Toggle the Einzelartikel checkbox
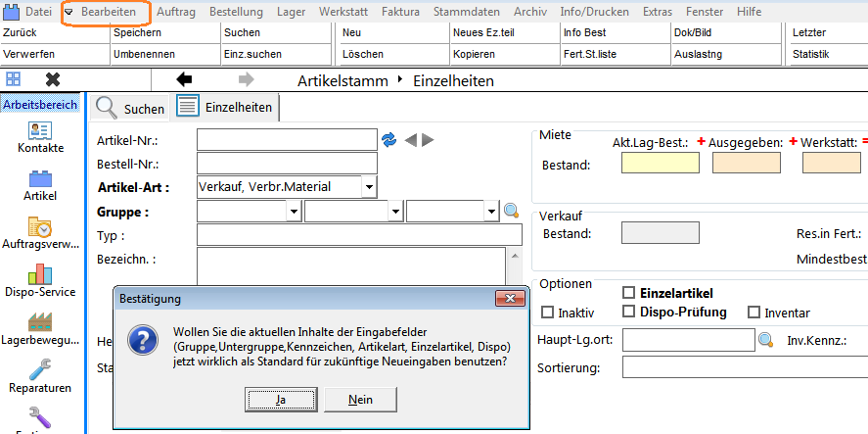This screenshot has height=434, width=868. tap(628, 293)
